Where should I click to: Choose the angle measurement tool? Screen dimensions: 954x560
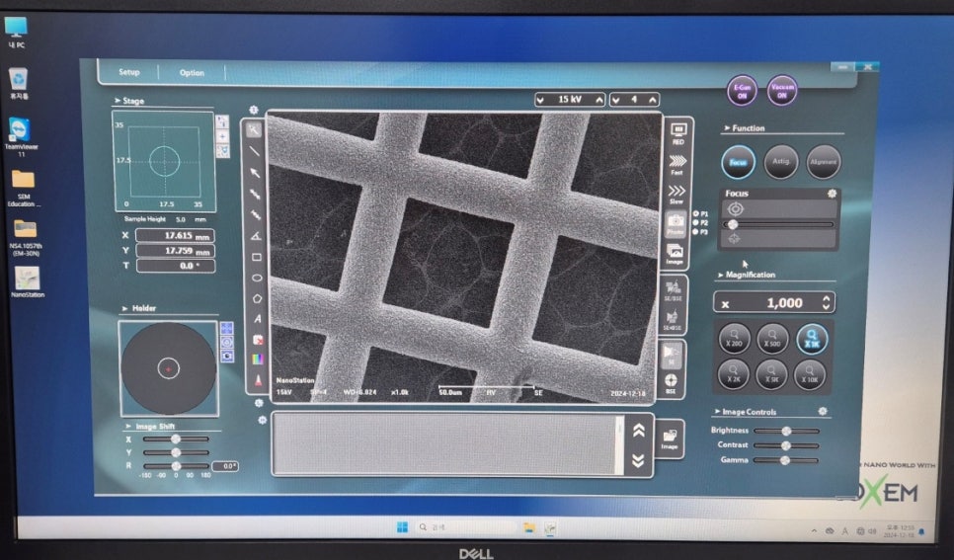click(256, 236)
